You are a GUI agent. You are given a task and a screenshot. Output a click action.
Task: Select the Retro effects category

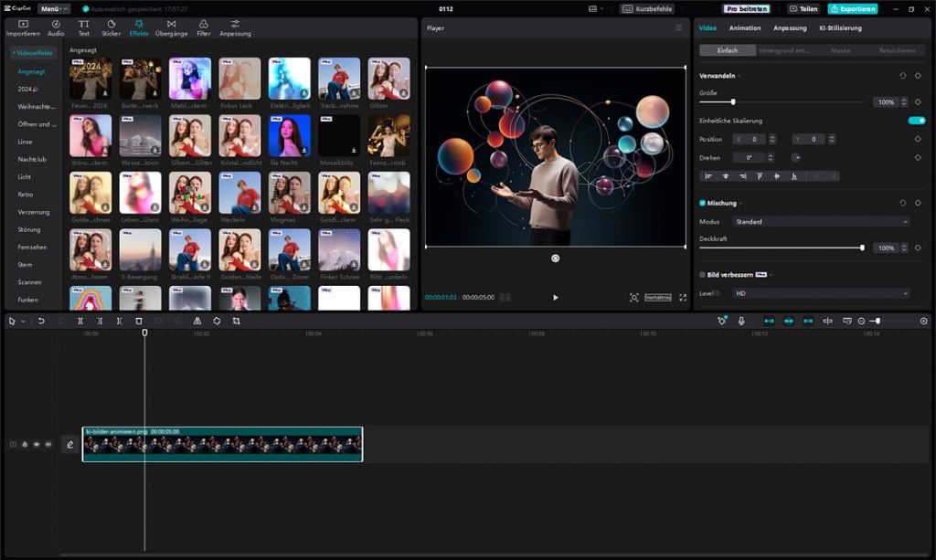click(26, 195)
